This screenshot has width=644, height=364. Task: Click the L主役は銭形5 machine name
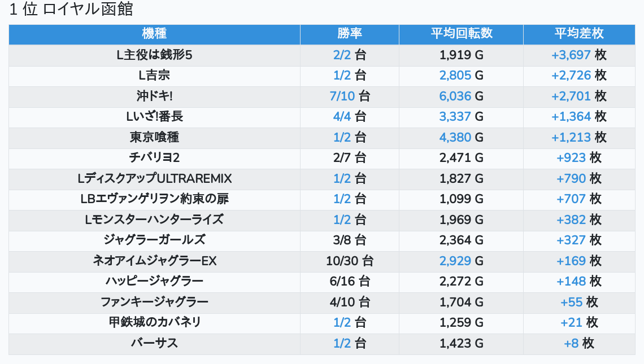154,55
